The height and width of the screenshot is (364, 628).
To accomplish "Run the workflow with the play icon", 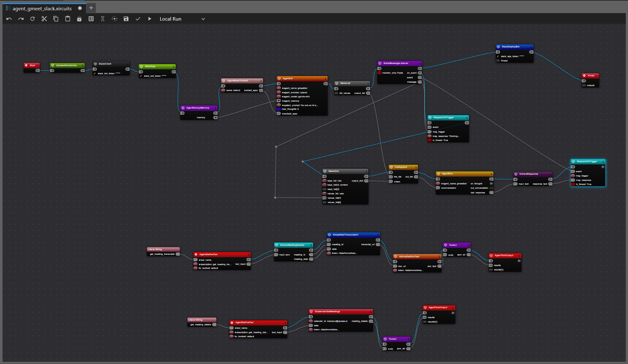I will 150,19.
